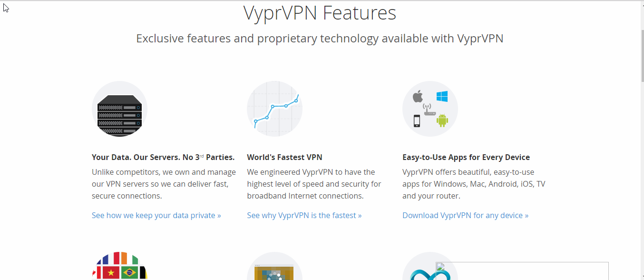Click the Windows logo in devices icon

click(x=442, y=97)
